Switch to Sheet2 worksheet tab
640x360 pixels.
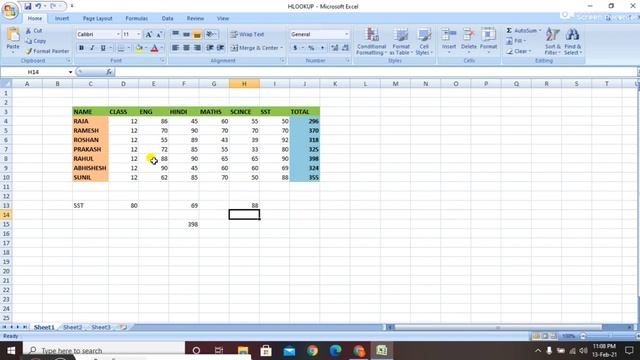72,327
